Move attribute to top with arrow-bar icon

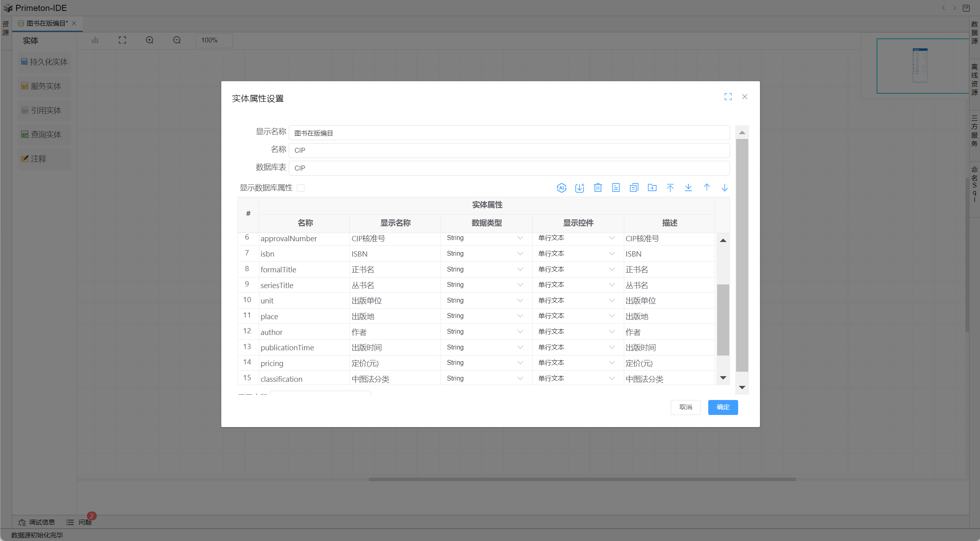[x=670, y=187]
